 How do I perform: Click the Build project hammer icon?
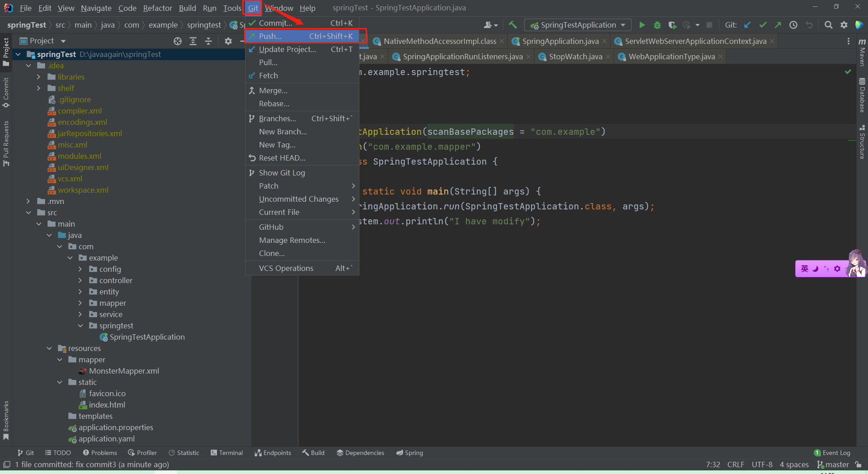coord(513,25)
